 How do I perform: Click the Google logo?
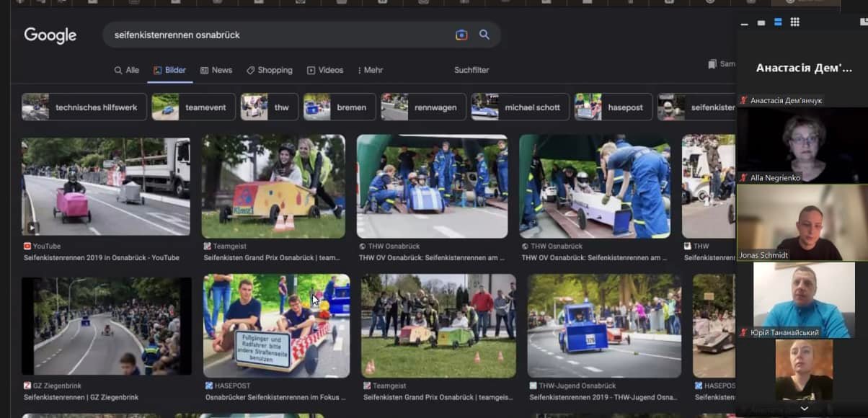(x=50, y=35)
